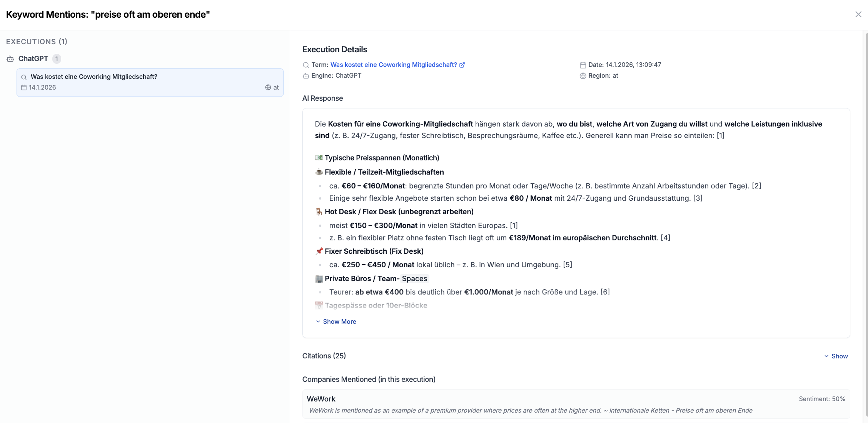Click the vertical scrollbar on the right
868x423 pixels.
pos(866,227)
